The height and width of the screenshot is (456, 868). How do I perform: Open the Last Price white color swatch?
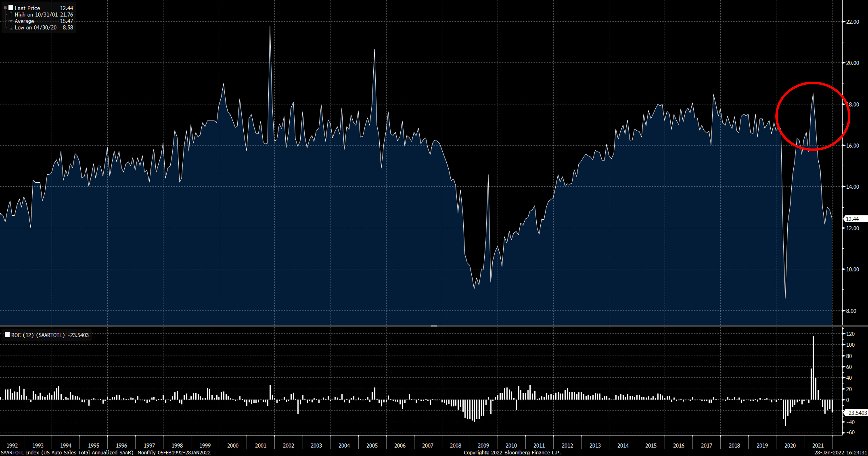tap(11, 8)
